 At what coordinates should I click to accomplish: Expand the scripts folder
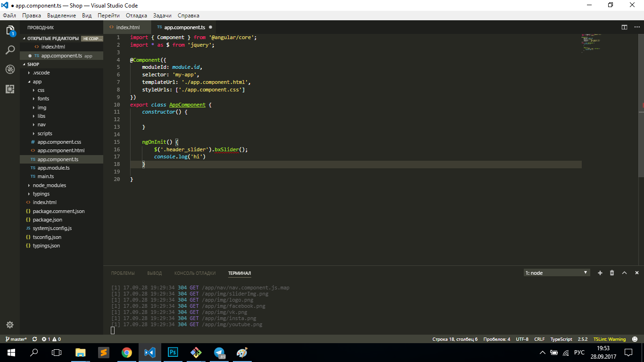tap(61, 133)
